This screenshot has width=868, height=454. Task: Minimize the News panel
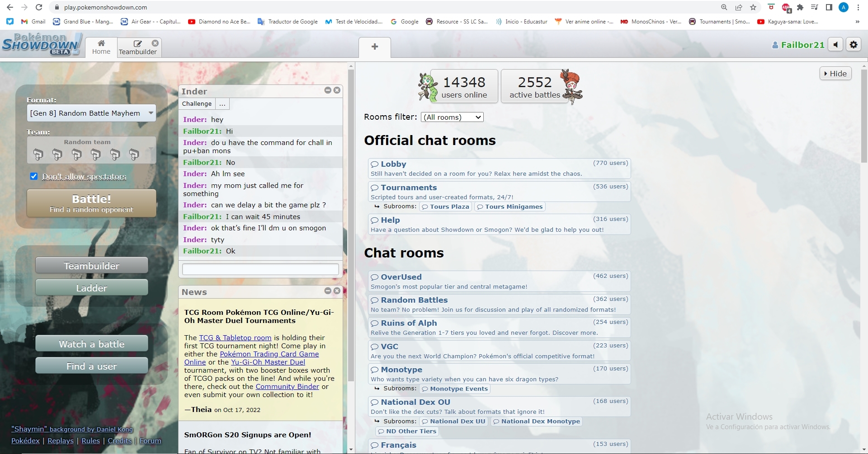tap(328, 291)
